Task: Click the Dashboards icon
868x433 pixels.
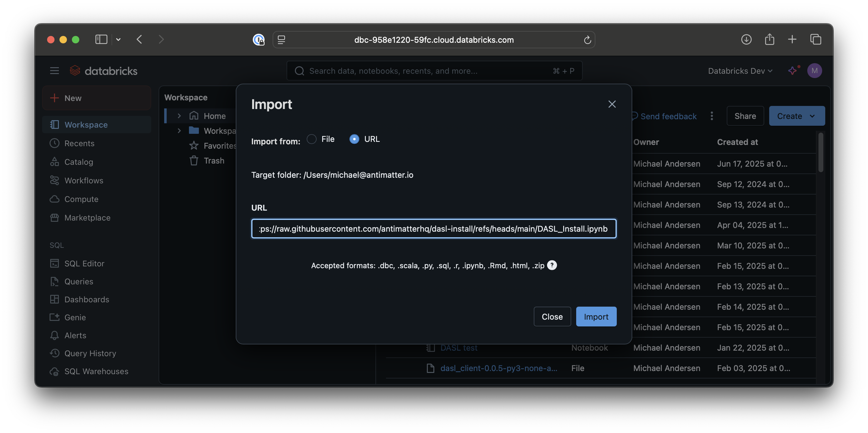Action: pyautogui.click(x=54, y=300)
